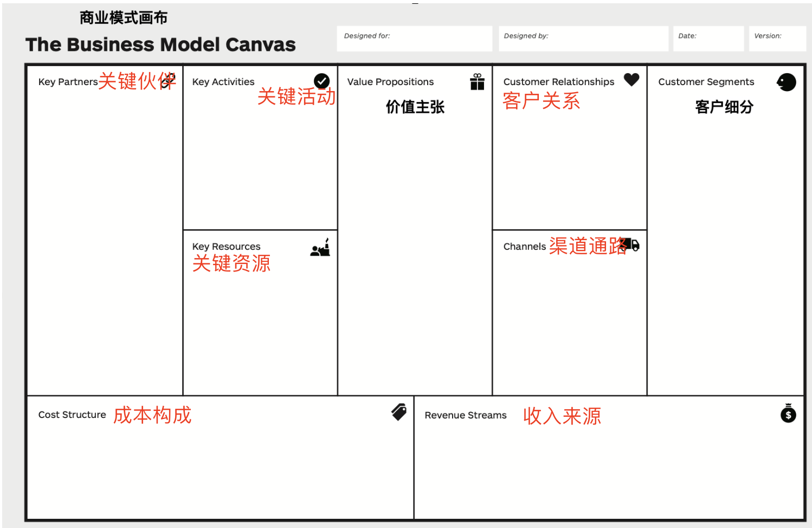Click the Version input field
This screenshot has width=812, height=528.
[777, 39]
